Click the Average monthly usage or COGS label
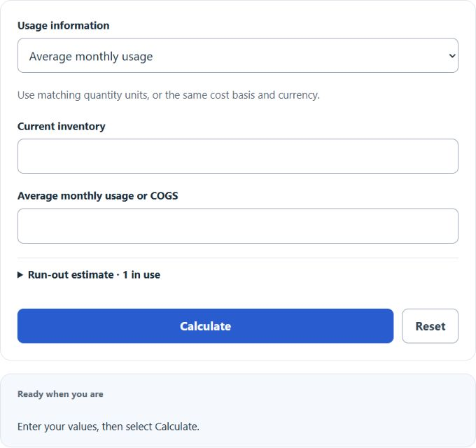 coord(98,196)
